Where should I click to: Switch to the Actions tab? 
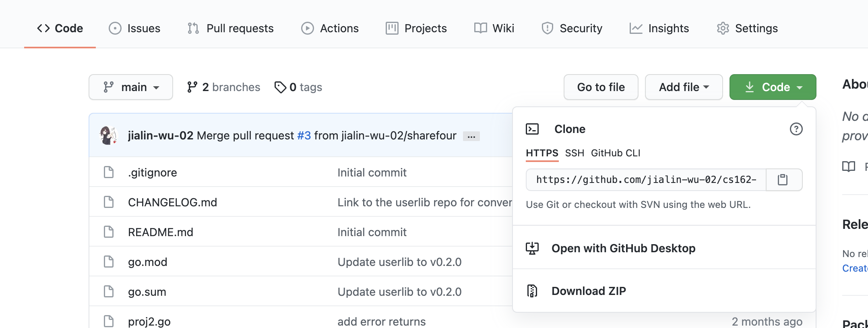point(330,28)
